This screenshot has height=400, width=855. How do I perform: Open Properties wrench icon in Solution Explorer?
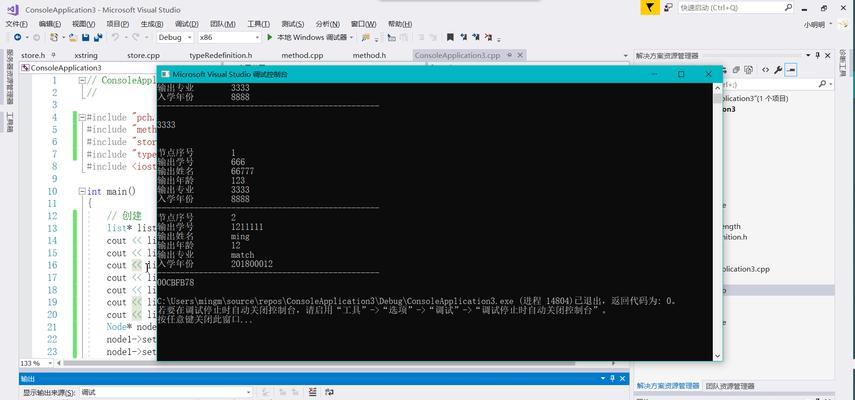click(778, 70)
